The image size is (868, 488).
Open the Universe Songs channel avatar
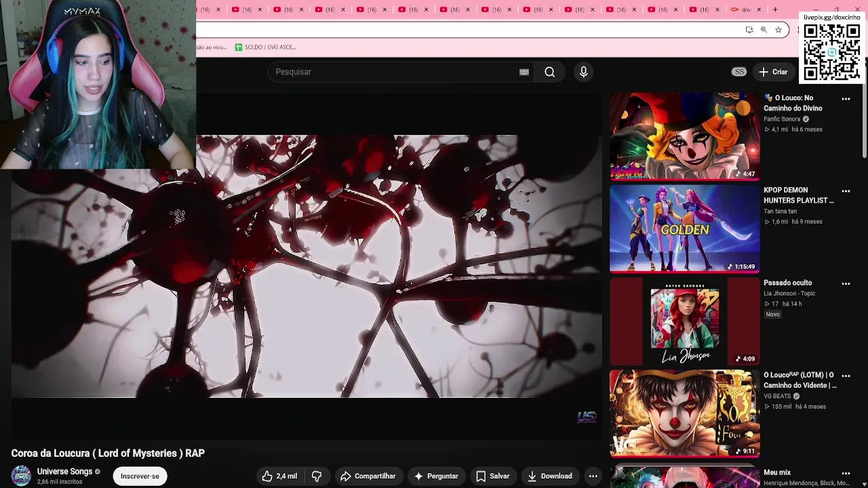coord(21,476)
